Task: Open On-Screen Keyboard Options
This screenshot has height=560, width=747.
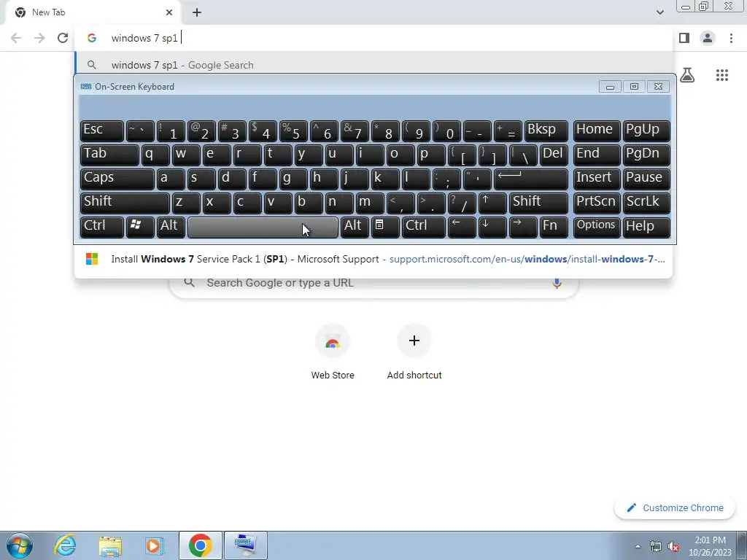Action: click(597, 227)
